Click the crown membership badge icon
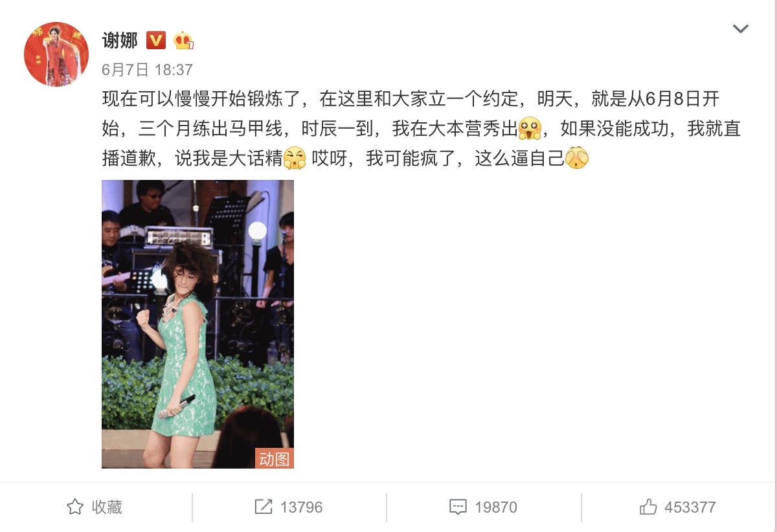Screen dimensions: 777x532 (x=184, y=41)
